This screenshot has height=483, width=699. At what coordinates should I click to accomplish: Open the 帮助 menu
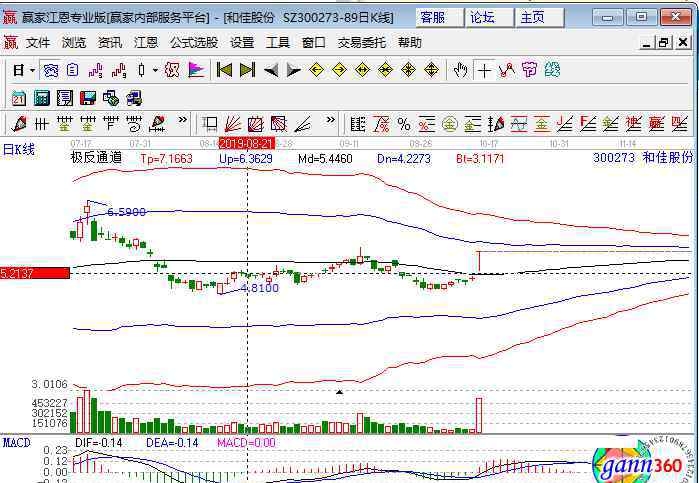(x=410, y=43)
